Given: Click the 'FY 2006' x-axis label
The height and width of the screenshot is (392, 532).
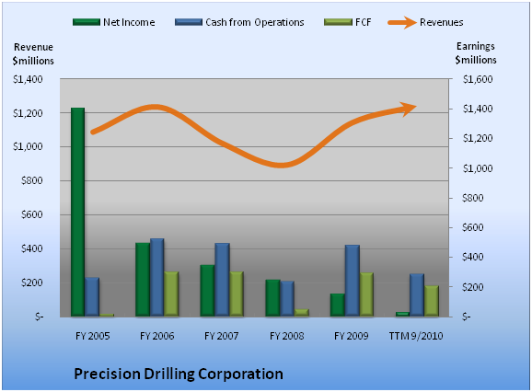Looking at the screenshot, I should [x=157, y=336].
